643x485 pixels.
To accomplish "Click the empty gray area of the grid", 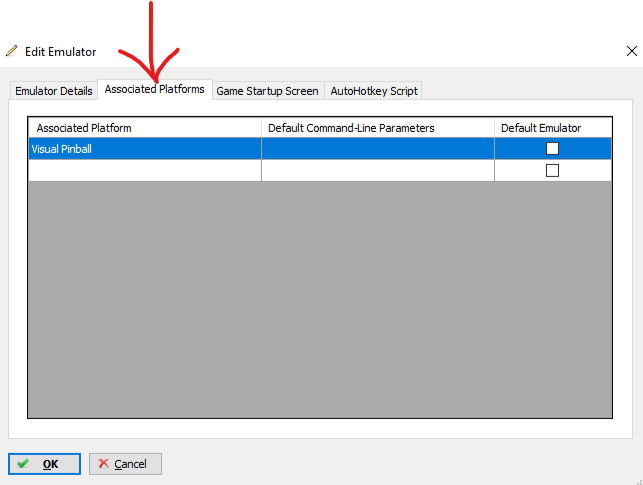I will point(319,300).
